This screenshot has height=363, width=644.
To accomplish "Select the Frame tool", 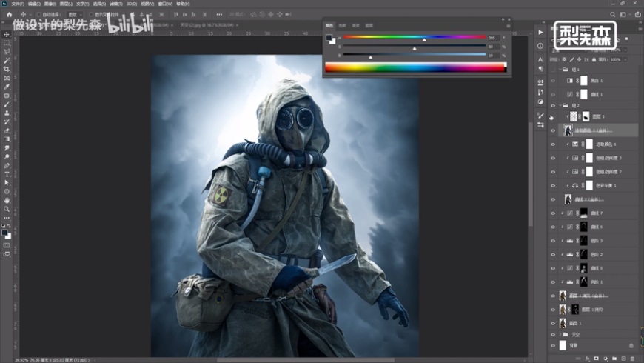I will [x=7, y=78].
